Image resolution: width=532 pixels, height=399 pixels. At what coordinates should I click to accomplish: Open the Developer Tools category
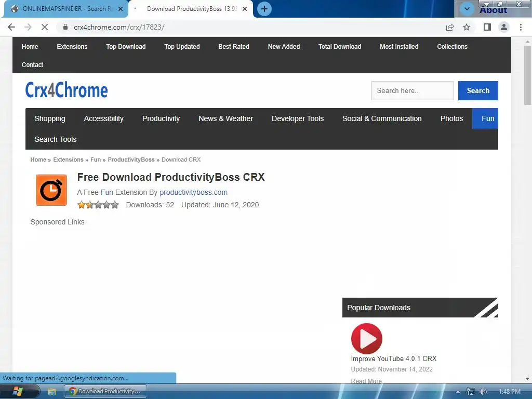(x=298, y=118)
